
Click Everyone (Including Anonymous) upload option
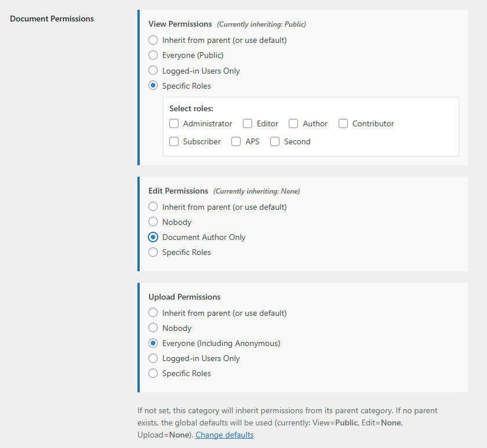tap(153, 343)
